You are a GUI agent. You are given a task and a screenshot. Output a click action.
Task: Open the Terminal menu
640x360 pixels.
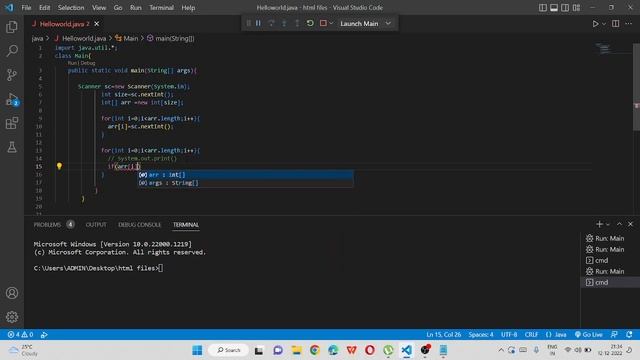click(161, 8)
